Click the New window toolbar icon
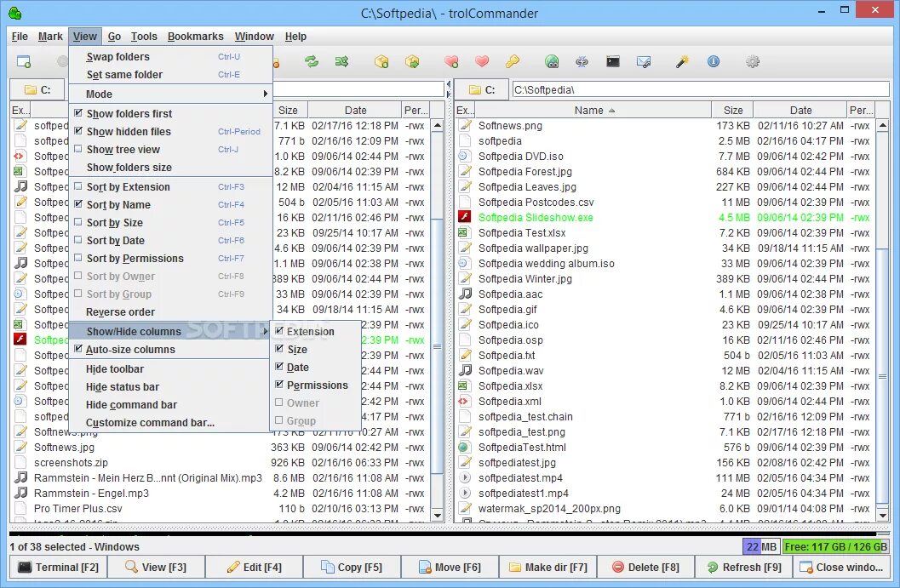900x588 pixels. tap(24, 61)
